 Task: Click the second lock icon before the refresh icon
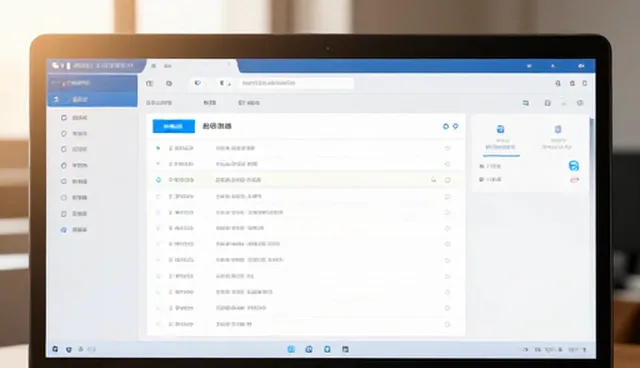coord(572,83)
